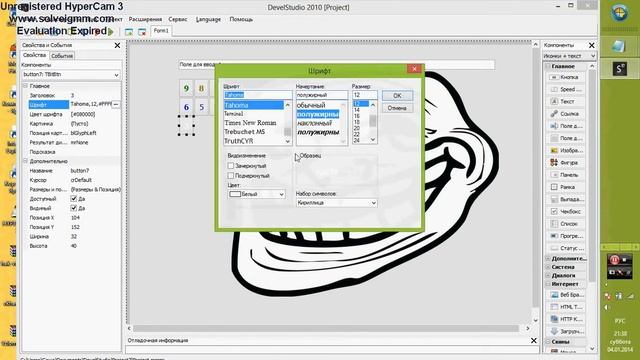Toggle the Подчеркнутый underline checkbox
Viewport: 640px width, 360px height.
(231, 176)
